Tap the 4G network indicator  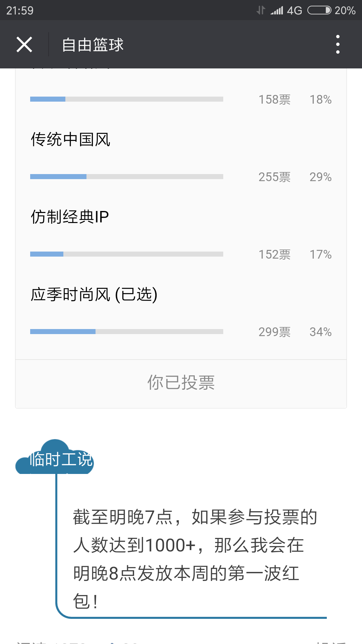pos(294,11)
